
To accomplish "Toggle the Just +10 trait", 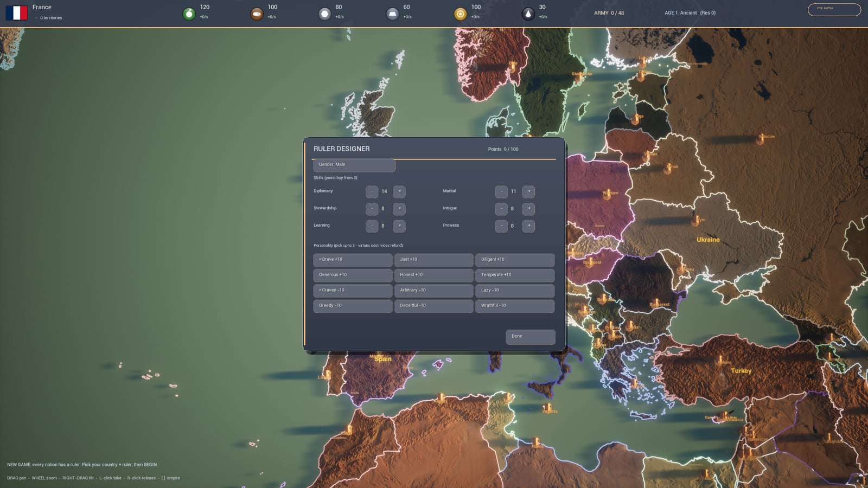I will tap(433, 260).
